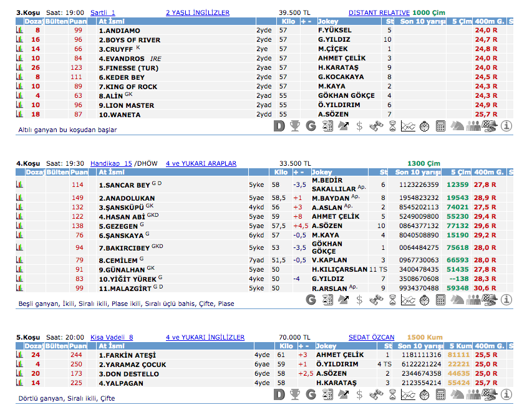The height and width of the screenshot is (415, 532).
Task: Open the calculator icon below race 4
Action: (440, 300)
